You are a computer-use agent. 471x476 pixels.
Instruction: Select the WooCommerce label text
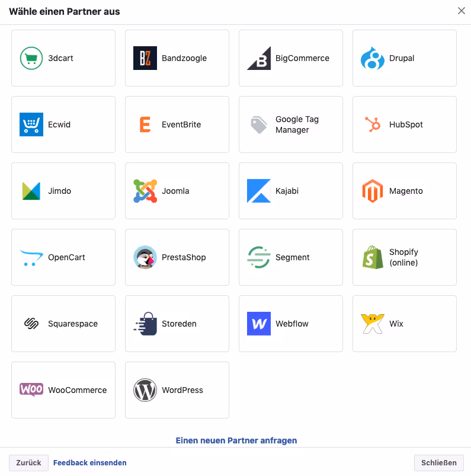[78, 390]
